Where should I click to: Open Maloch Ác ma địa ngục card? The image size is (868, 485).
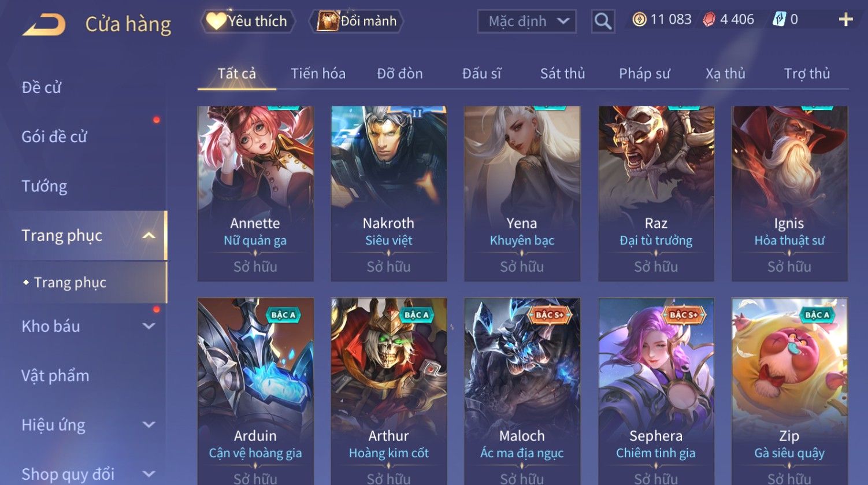click(522, 391)
